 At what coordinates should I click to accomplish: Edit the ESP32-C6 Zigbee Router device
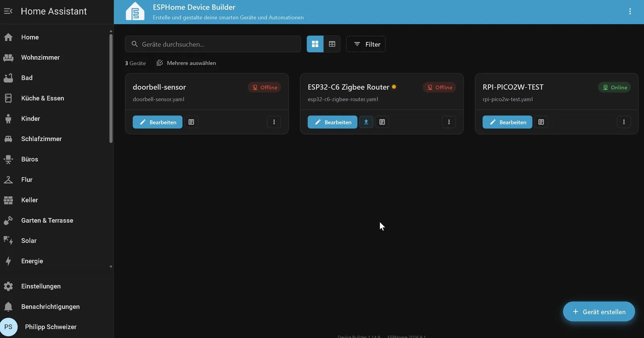tap(332, 122)
